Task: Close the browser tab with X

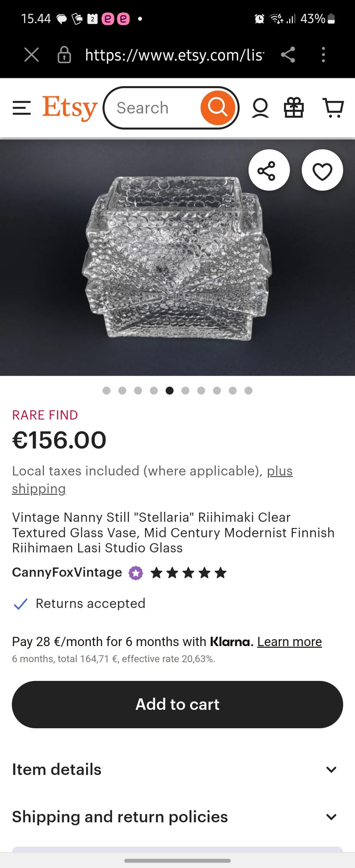Action: point(31,55)
